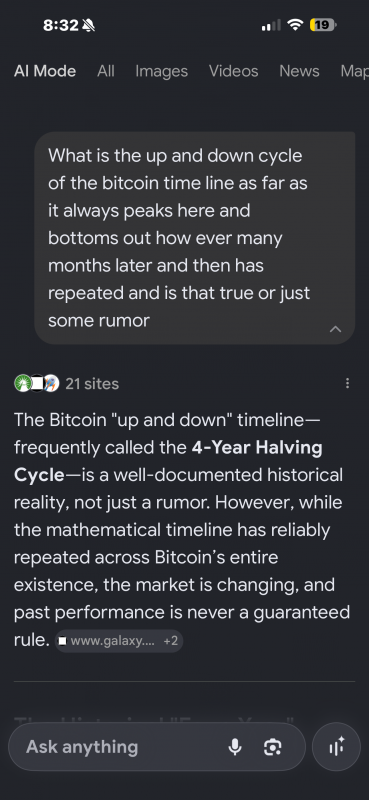
Task: Start live voice mode with sparkle icon
Action: [336, 747]
